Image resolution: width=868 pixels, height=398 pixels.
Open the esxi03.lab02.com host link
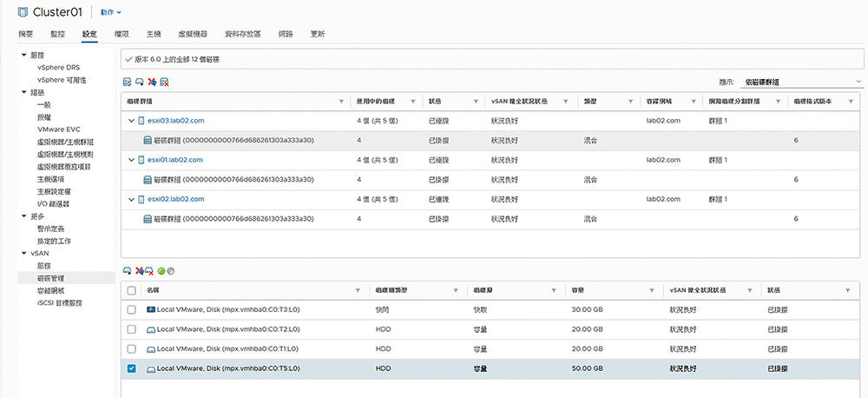(176, 120)
